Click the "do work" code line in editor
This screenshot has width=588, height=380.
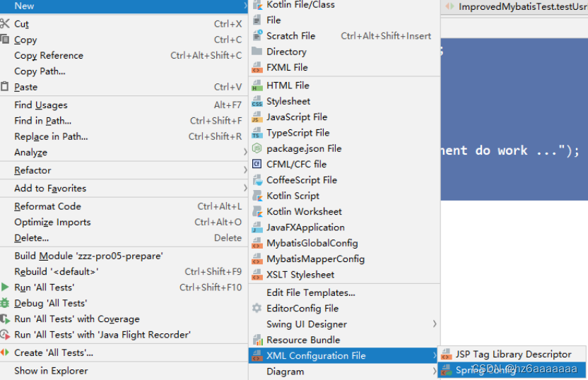click(x=510, y=150)
